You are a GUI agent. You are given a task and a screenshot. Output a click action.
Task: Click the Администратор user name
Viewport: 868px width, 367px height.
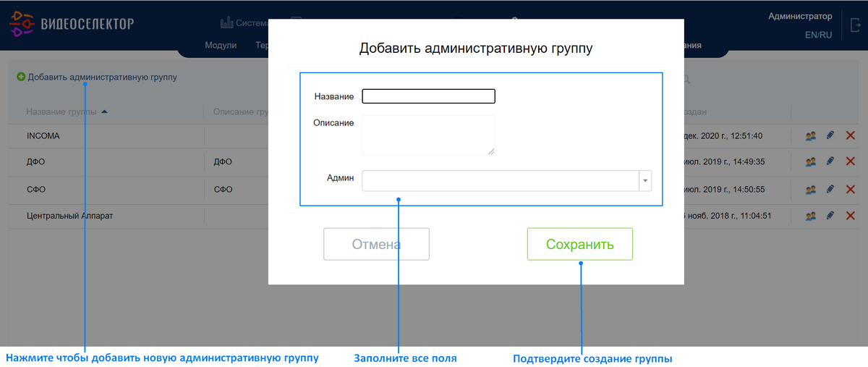tap(800, 16)
